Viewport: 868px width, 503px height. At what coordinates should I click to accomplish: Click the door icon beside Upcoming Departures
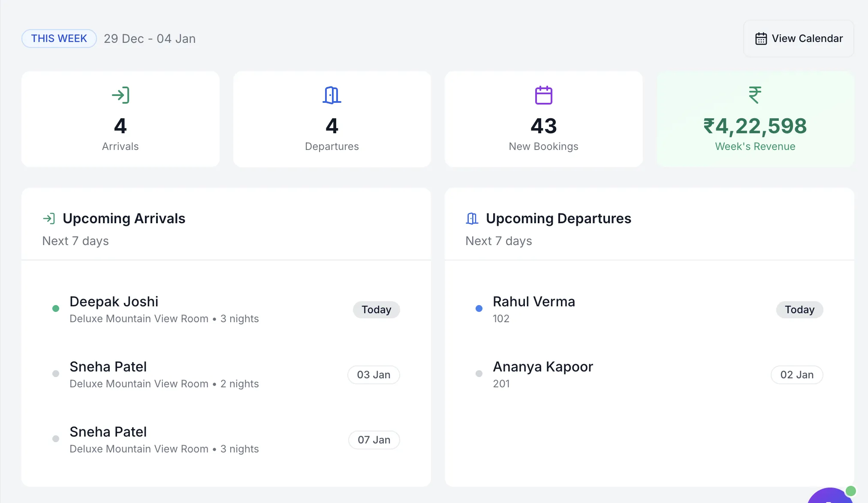(x=472, y=219)
